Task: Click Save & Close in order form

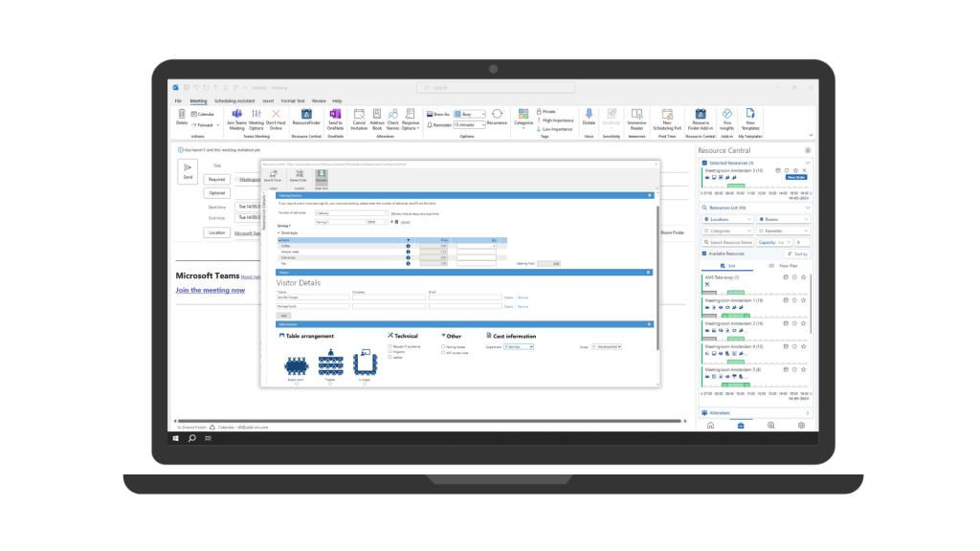Action: pos(274,174)
